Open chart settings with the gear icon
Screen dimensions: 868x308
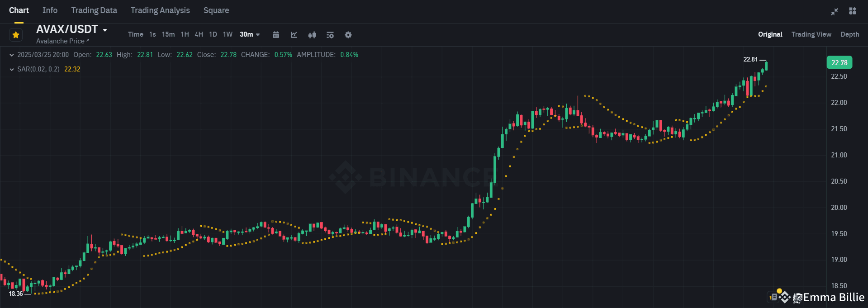[348, 34]
